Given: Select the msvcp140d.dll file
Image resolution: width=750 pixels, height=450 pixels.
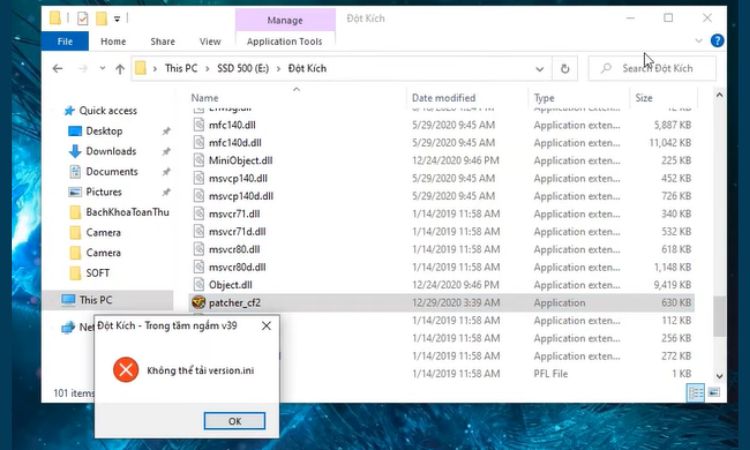Looking at the screenshot, I should coord(241,196).
